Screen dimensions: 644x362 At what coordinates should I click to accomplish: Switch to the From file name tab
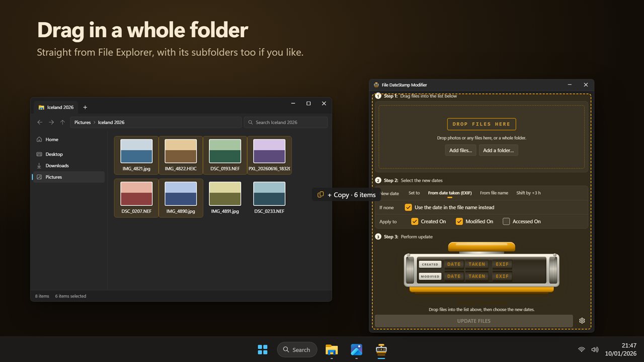pyautogui.click(x=494, y=193)
